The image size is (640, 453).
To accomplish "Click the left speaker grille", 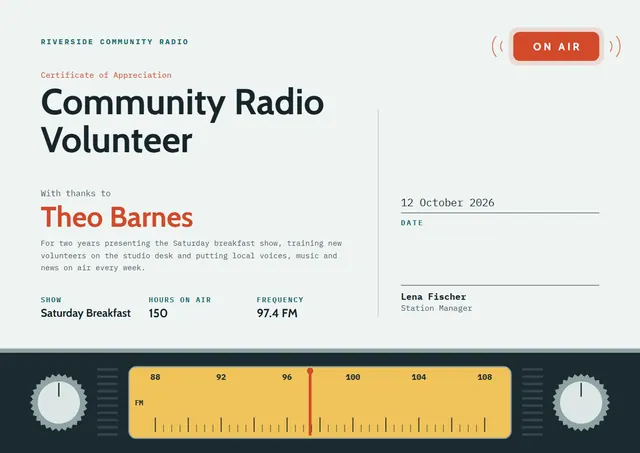I will pyautogui.click(x=107, y=402).
